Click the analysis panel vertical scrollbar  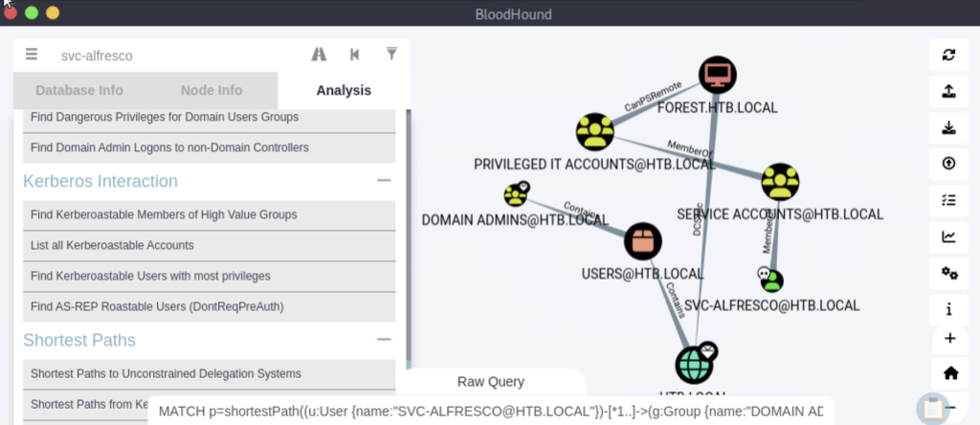coord(408,235)
